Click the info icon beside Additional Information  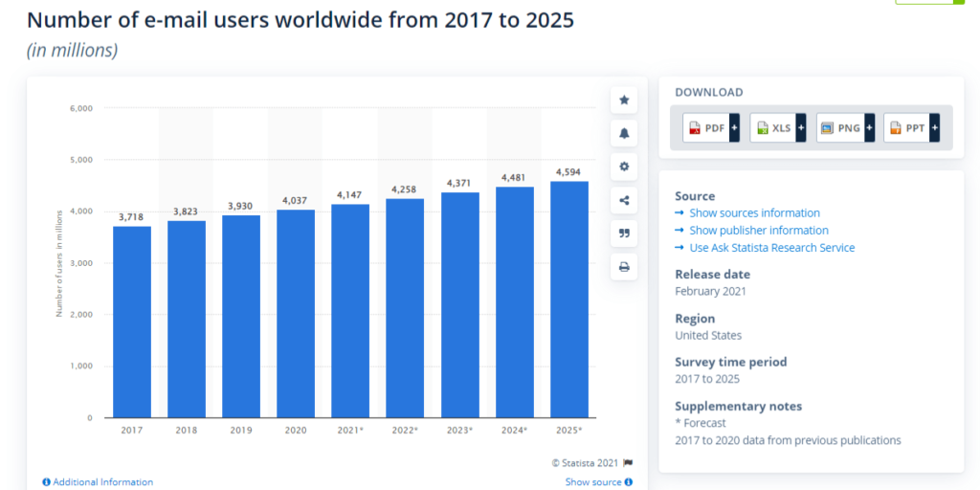coord(46,482)
